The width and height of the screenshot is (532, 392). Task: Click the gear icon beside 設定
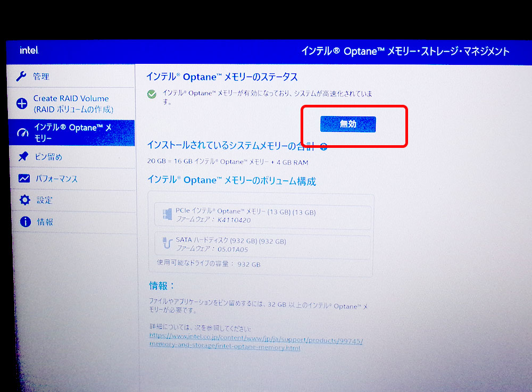pos(24,200)
